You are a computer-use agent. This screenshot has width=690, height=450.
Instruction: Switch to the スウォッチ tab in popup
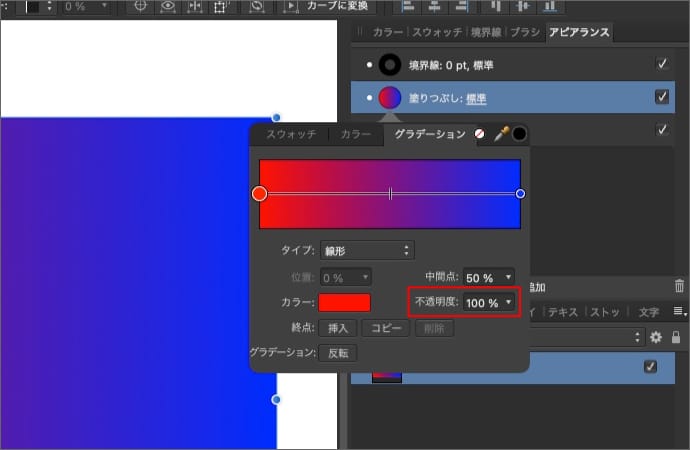(x=291, y=134)
